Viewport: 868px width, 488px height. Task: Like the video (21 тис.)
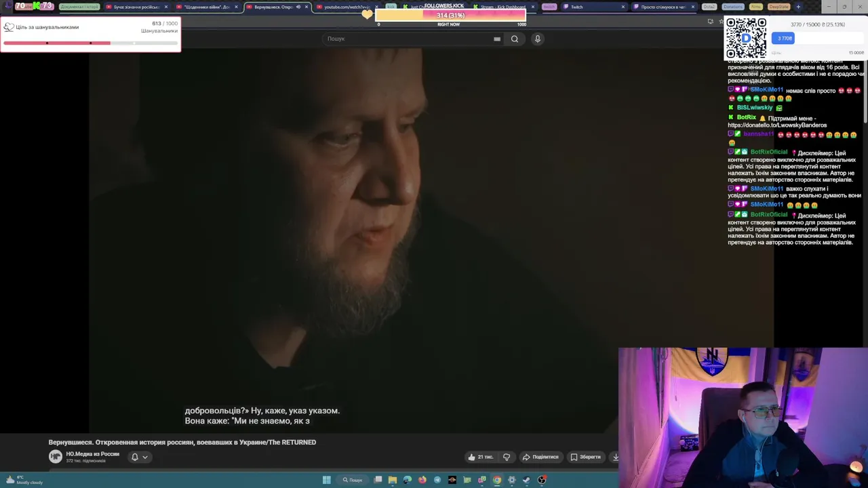(x=480, y=457)
